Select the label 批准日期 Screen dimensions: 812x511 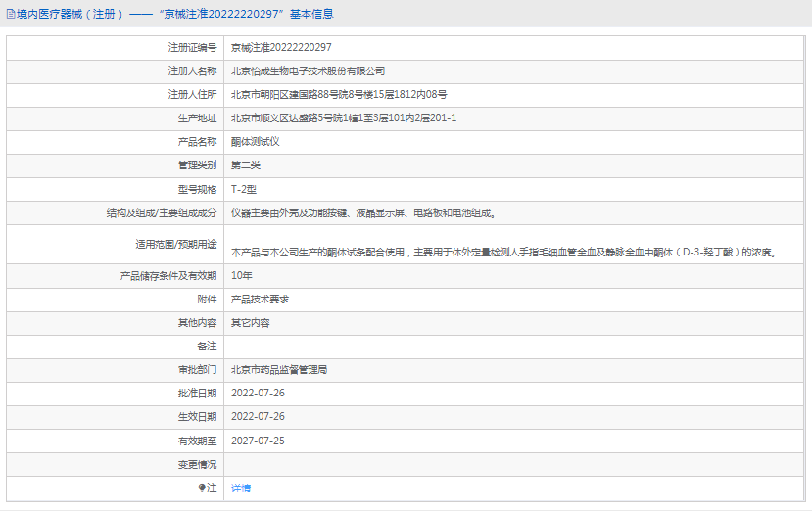point(197,394)
